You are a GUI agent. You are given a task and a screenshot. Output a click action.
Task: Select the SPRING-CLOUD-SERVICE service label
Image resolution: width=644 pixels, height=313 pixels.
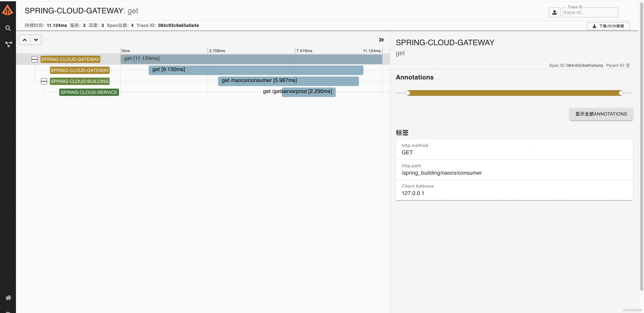pos(89,92)
